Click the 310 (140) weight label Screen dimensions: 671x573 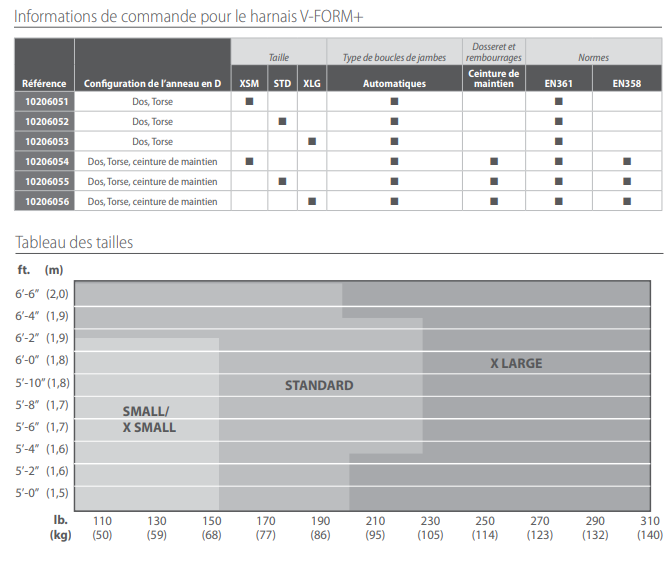tap(650, 528)
